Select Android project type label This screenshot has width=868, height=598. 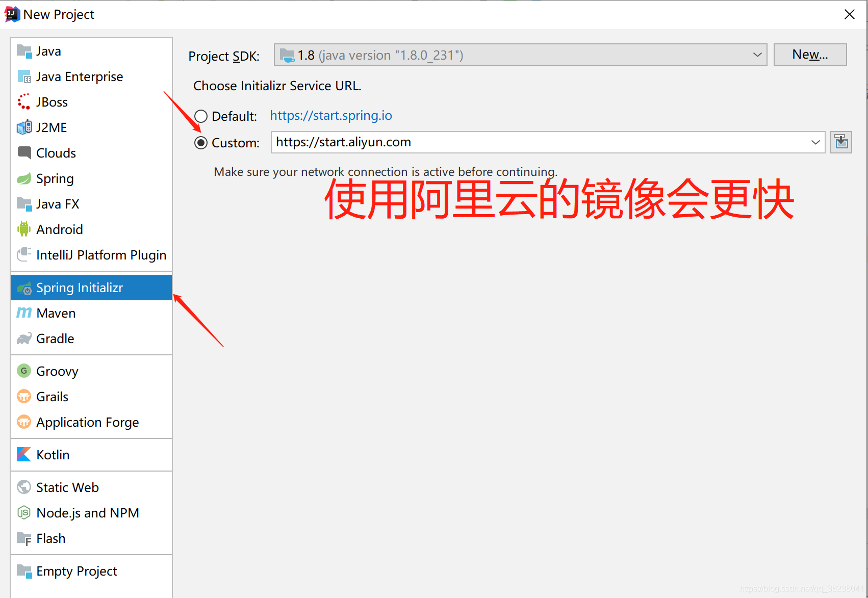pos(60,229)
